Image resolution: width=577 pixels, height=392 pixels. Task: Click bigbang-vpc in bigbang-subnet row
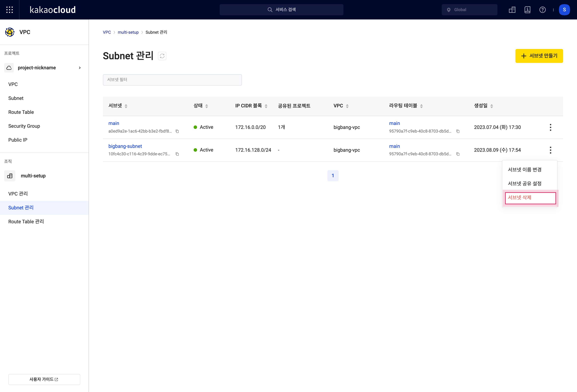point(347,150)
